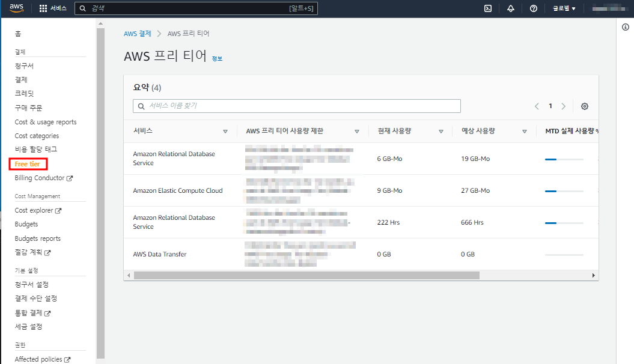Select Free tier in the sidebar
634x364 pixels.
28,164
